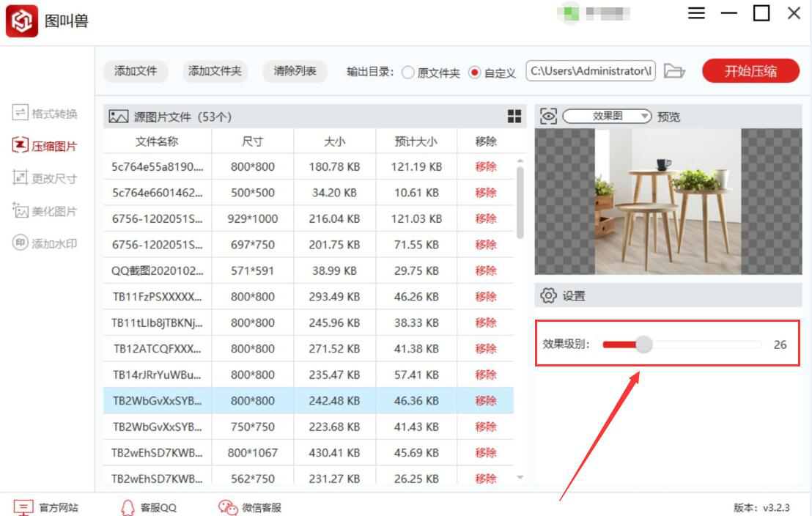Click the 清除列表 button
This screenshot has height=516, width=812.
[295, 71]
